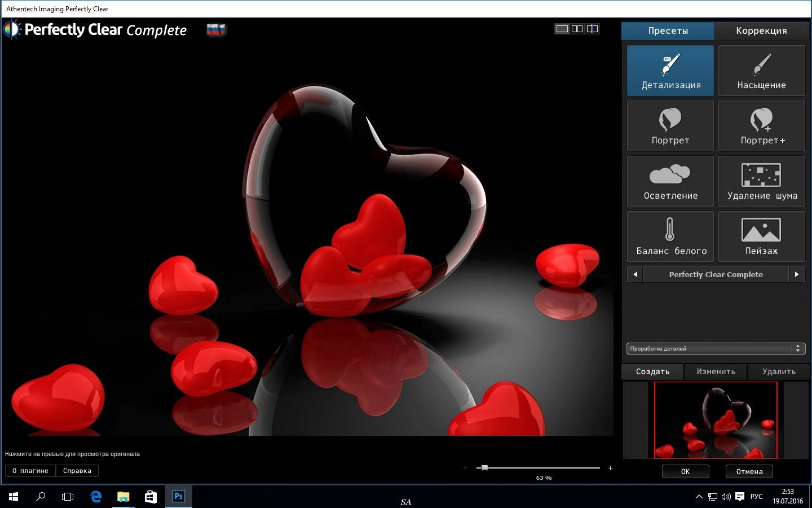Select the Баланс белого thermometer preset

coord(670,237)
